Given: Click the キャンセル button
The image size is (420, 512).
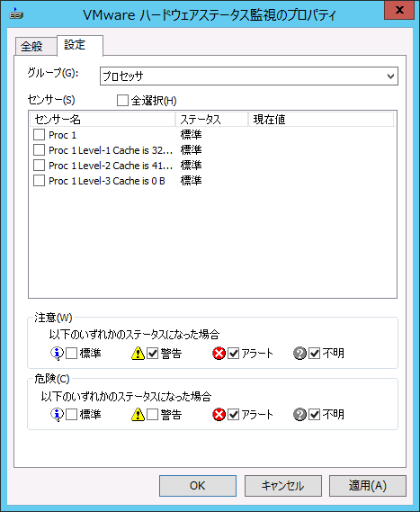Looking at the screenshot, I should [283, 486].
